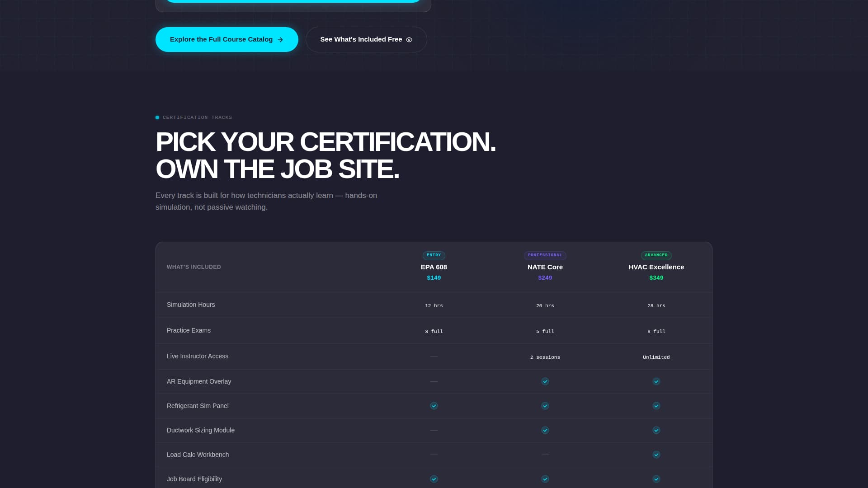Click the 20 hrs value for NATE Core
The height and width of the screenshot is (488, 868).
(545, 306)
